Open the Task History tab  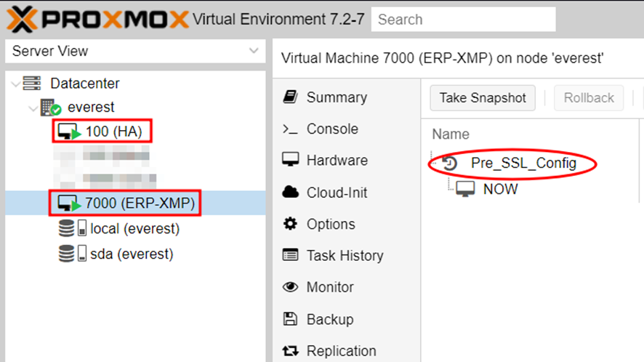click(x=346, y=256)
